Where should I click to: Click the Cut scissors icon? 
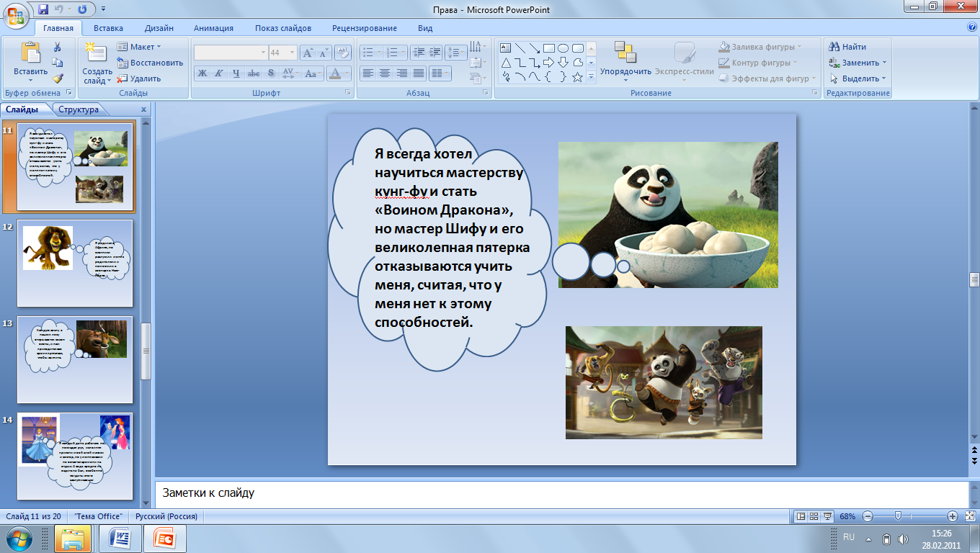58,48
